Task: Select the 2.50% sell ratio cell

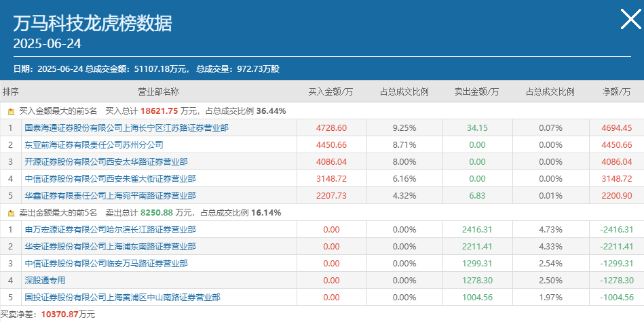Action: [551, 281]
